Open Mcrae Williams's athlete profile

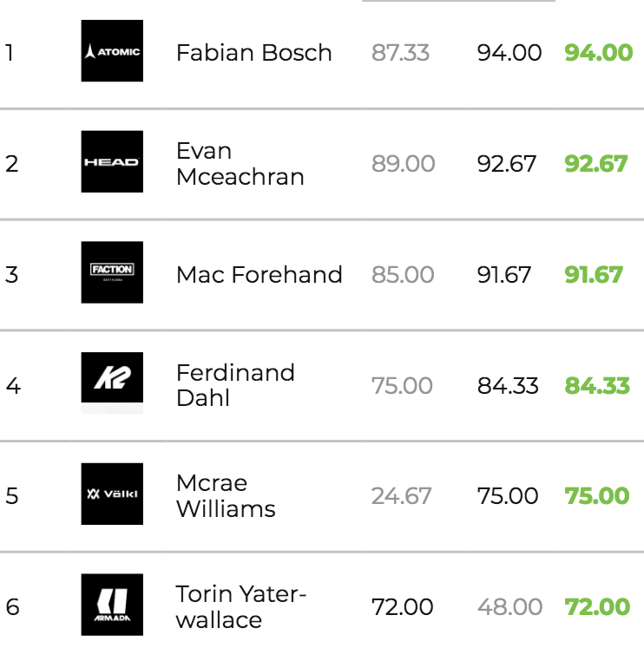(x=226, y=495)
